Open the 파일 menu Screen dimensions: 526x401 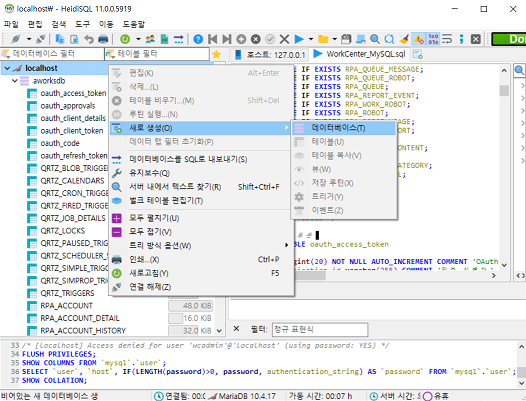click(11, 24)
